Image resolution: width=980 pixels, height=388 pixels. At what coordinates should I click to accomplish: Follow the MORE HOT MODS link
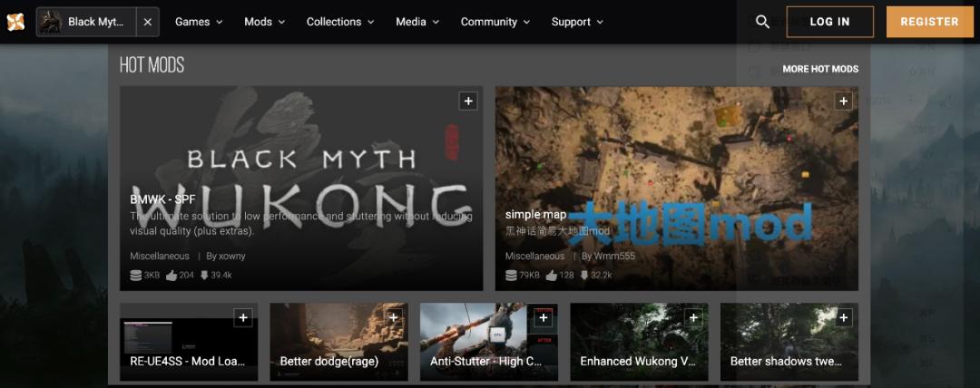[819, 69]
